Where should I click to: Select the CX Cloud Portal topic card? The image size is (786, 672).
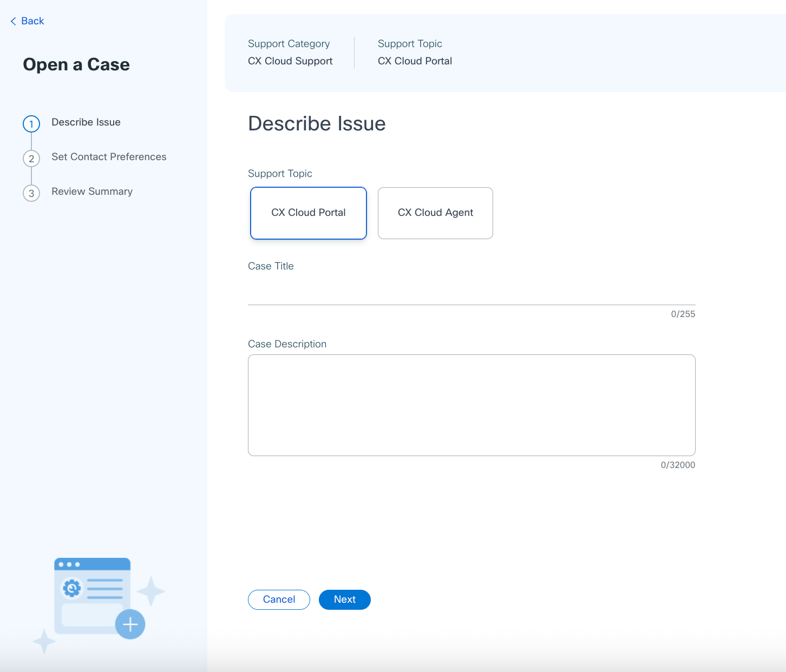pyautogui.click(x=309, y=213)
